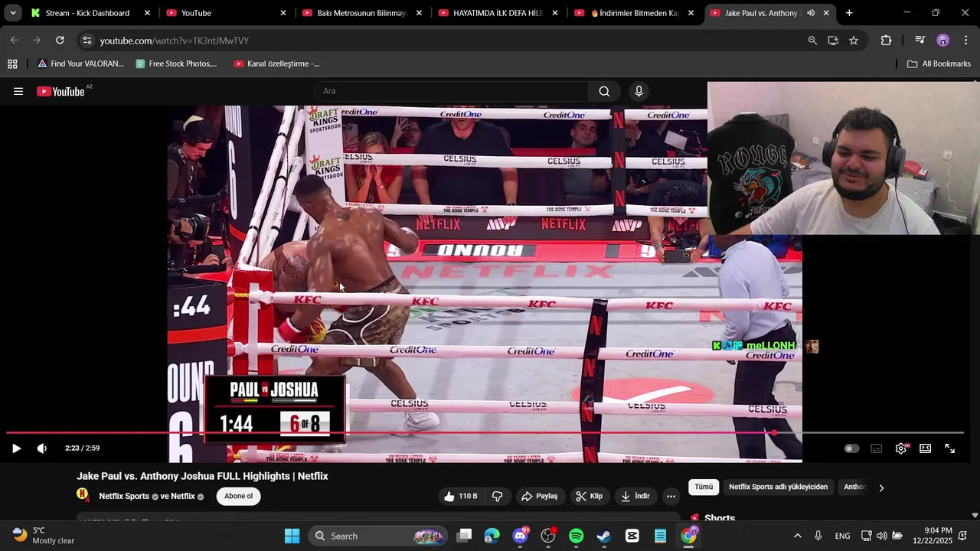The height and width of the screenshot is (551, 980).
Task: Open the Chrome profile avatar
Action: pos(942,41)
